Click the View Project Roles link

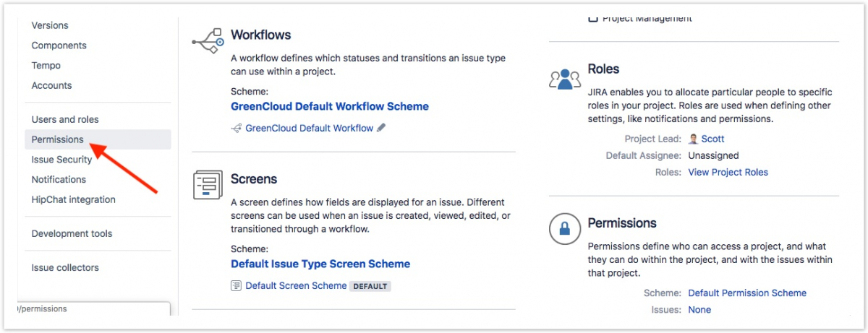728,172
